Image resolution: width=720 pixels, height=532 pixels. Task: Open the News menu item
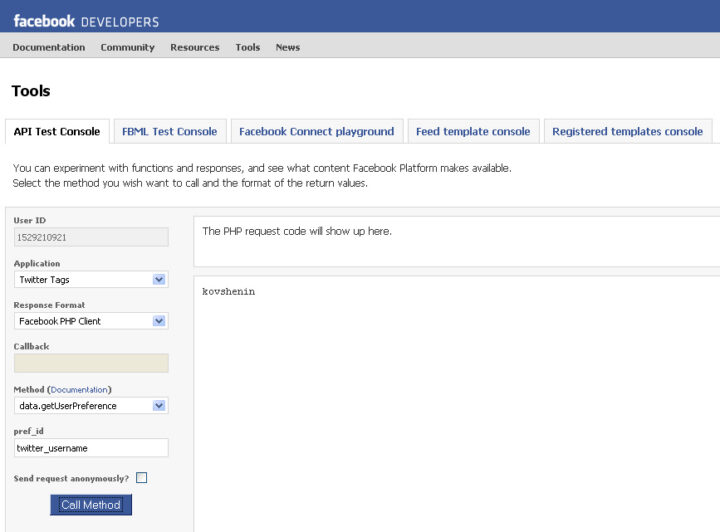pyautogui.click(x=287, y=47)
